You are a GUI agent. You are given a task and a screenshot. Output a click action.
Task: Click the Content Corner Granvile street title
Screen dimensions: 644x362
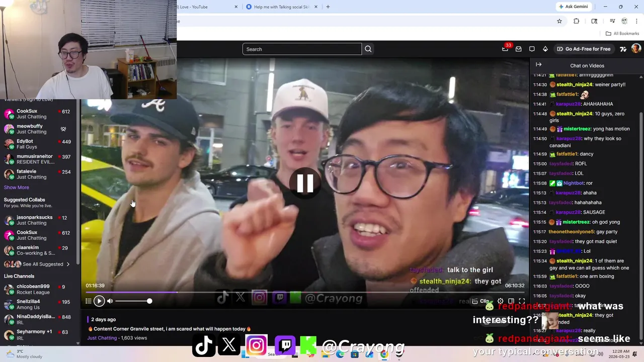click(x=170, y=329)
